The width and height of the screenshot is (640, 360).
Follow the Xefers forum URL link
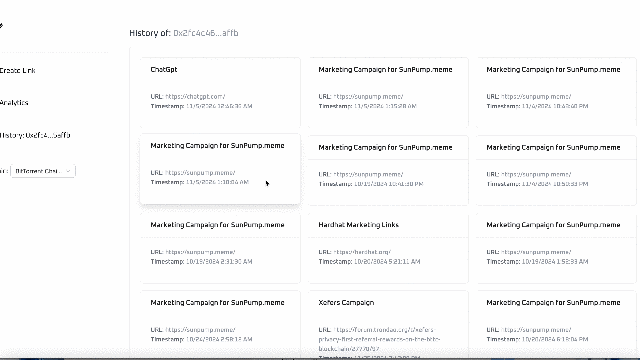380,339
